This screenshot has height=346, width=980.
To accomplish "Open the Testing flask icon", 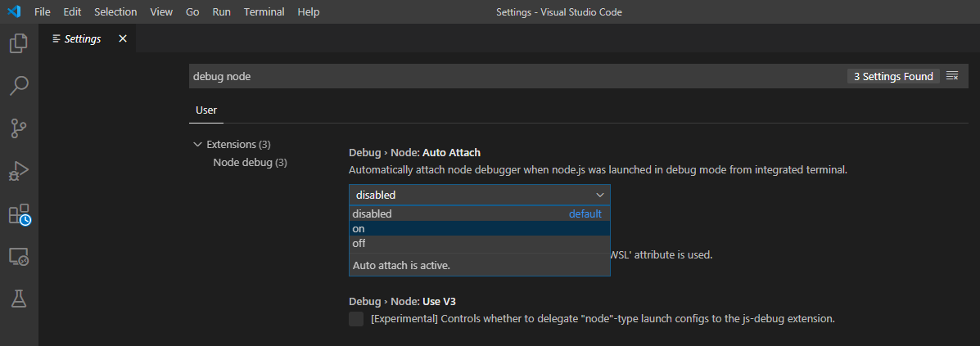I will [19, 299].
